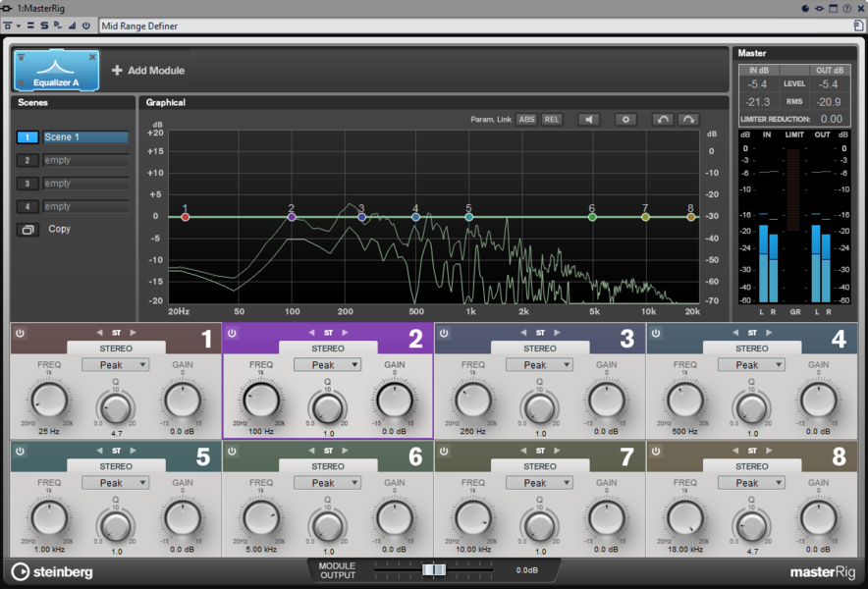The height and width of the screenshot is (589, 868).
Task: Enable REL parameter link
Action: [552, 120]
